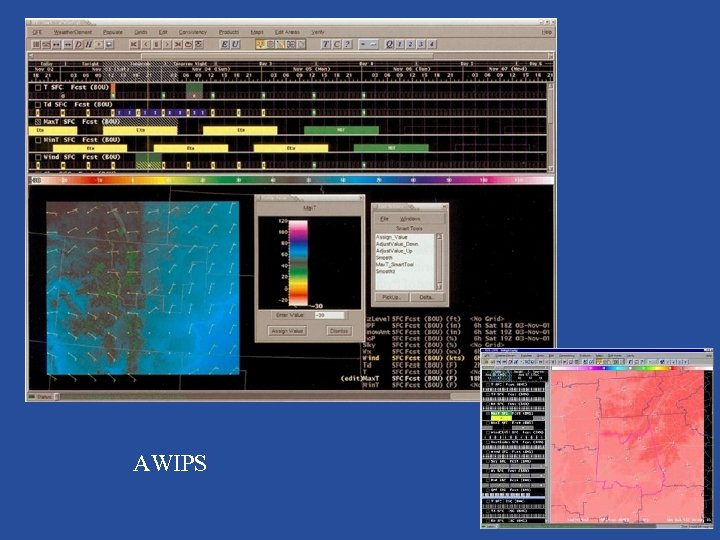Open File menu in Smart Tools window
The image size is (720, 540).
pyautogui.click(x=384, y=219)
